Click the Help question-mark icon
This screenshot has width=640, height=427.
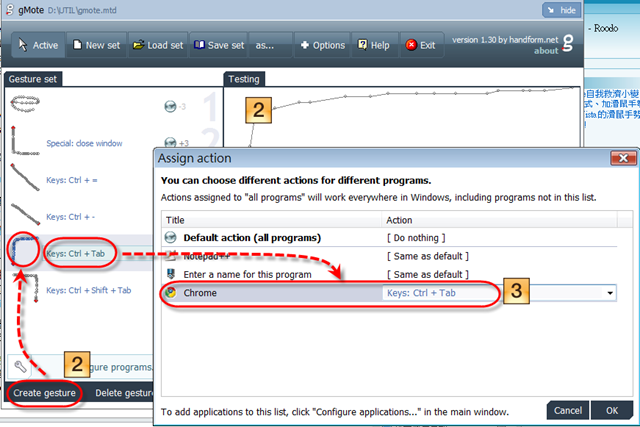(x=362, y=44)
